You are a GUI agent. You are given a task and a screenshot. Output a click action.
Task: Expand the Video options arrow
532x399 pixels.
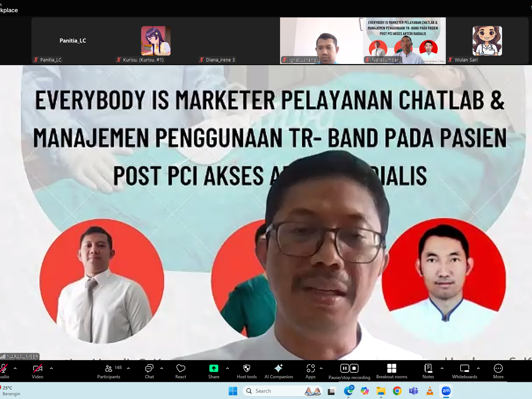point(51,368)
